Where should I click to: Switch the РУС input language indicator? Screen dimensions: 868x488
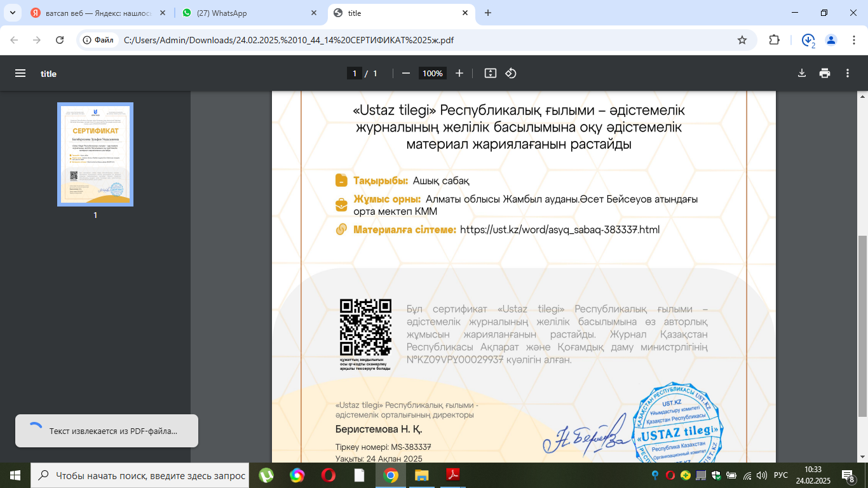click(x=781, y=475)
